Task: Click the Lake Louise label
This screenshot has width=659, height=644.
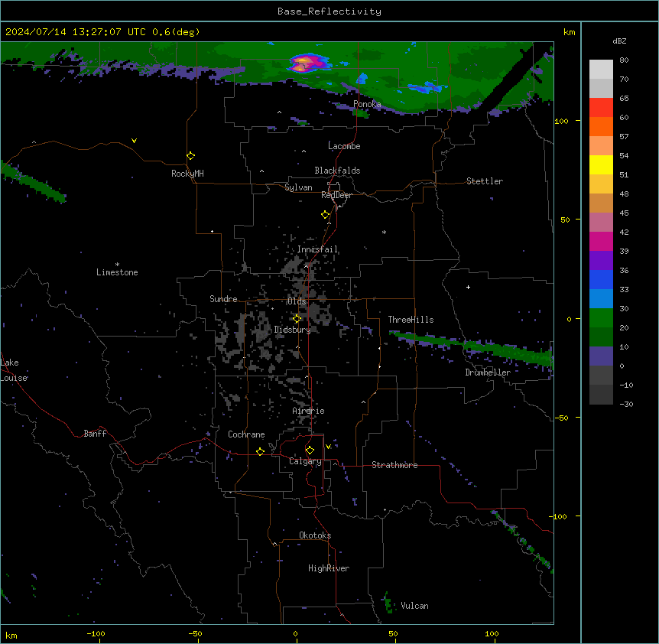Action: tap(14, 370)
